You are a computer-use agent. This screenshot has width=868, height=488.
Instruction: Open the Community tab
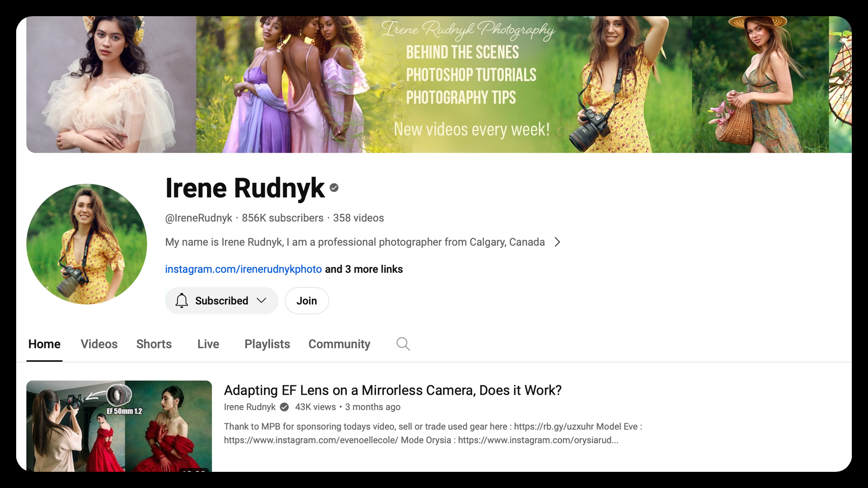339,344
